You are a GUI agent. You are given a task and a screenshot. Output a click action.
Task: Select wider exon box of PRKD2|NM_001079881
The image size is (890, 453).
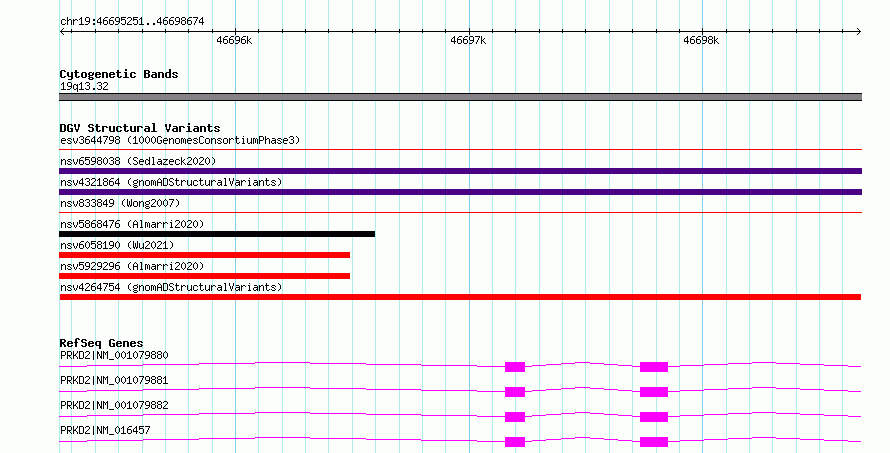coord(654,392)
